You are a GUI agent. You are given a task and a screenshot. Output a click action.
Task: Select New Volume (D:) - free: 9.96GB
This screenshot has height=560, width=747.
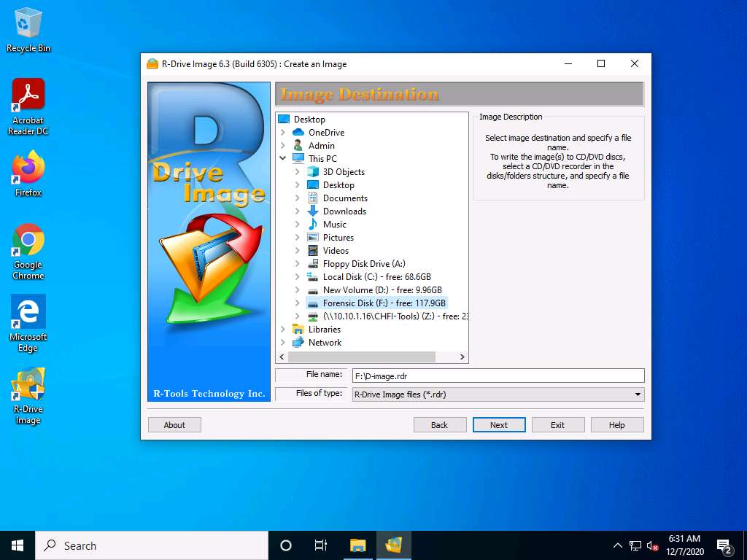click(382, 289)
